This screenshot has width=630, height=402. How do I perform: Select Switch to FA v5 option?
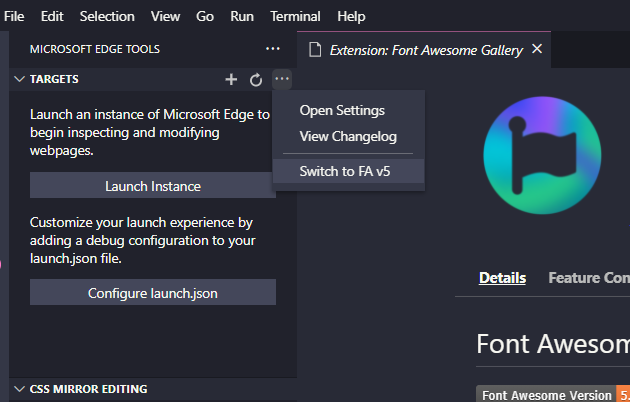click(348, 171)
